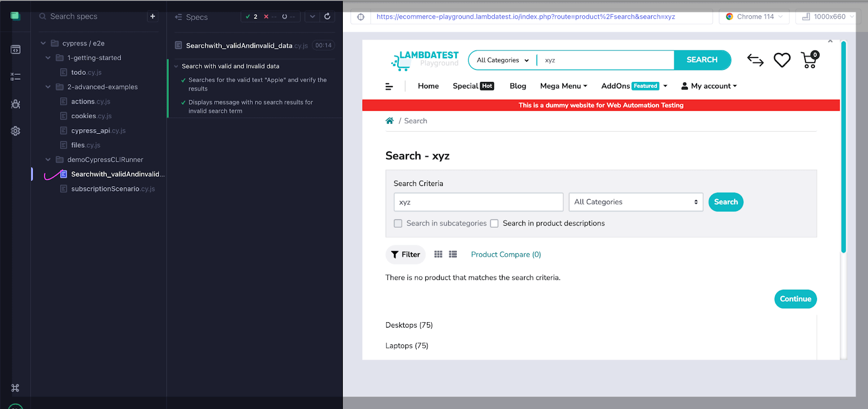Viewport: 868px width, 409px height.
Task: Collapse the Search with valid and Invalid data suite
Action: [176, 66]
